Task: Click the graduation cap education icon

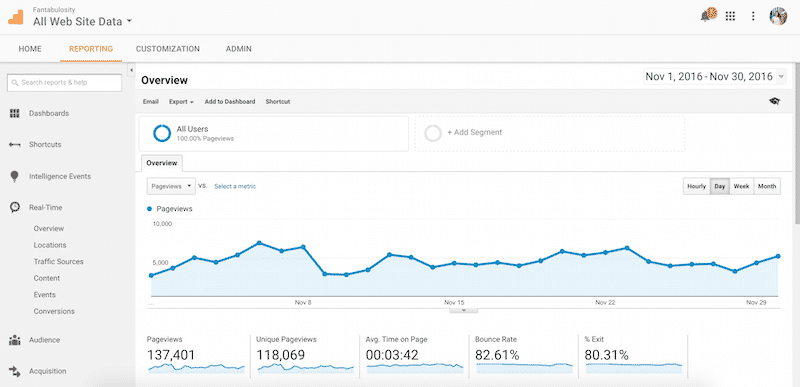Action: tap(774, 101)
